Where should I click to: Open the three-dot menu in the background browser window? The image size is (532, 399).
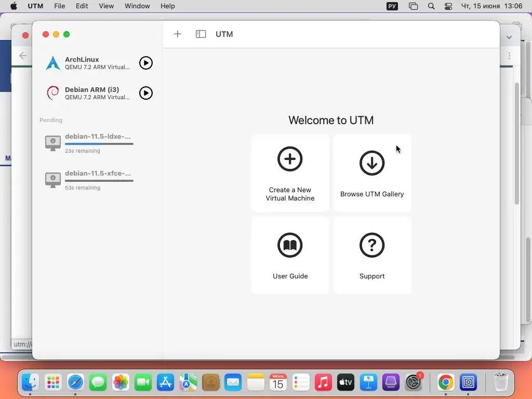[509, 56]
